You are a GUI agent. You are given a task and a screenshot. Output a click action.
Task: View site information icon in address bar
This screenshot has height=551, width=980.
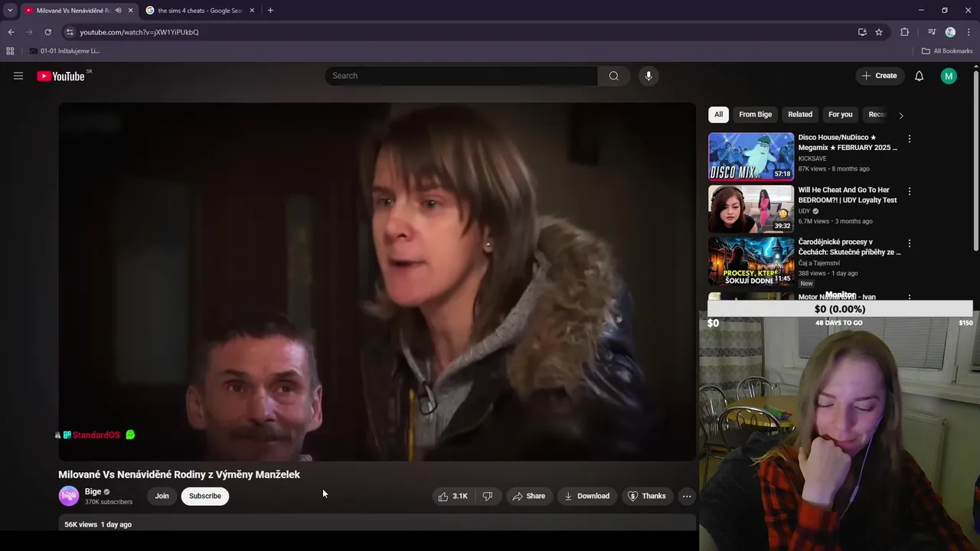tap(70, 32)
